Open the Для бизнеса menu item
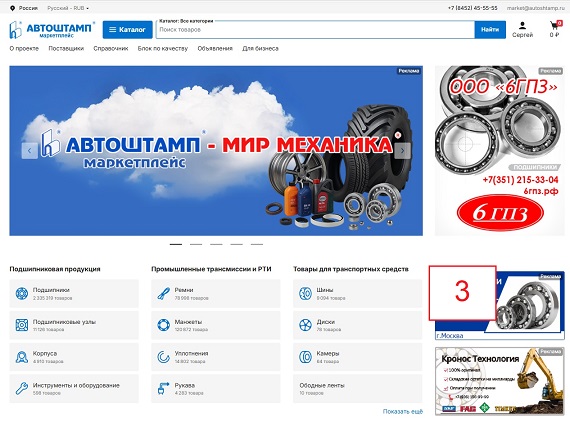Viewport: 570px width, 422px height. coord(260,48)
